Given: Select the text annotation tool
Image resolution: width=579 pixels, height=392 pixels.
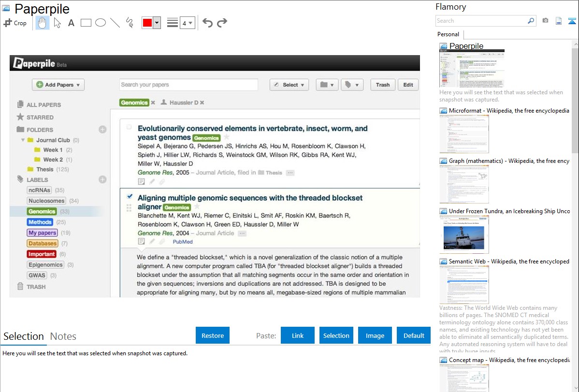Looking at the screenshot, I should (x=71, y=23).
